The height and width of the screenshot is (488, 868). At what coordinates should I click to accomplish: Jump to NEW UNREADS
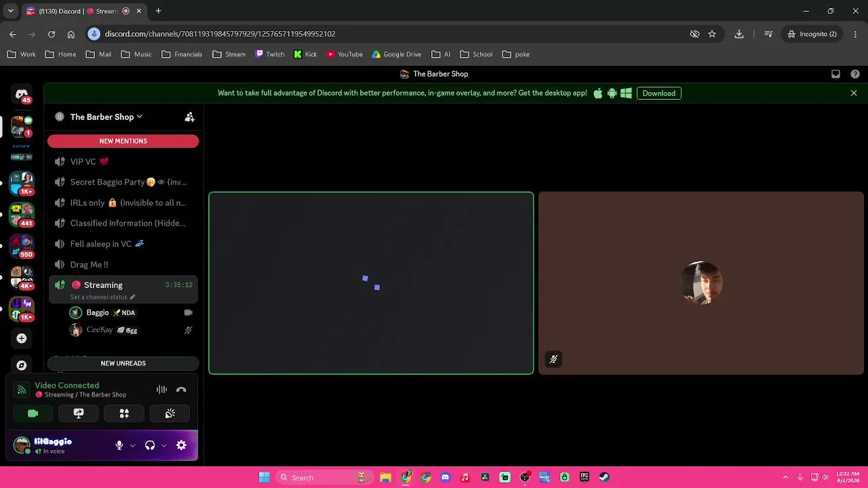(x=123, y=363)
